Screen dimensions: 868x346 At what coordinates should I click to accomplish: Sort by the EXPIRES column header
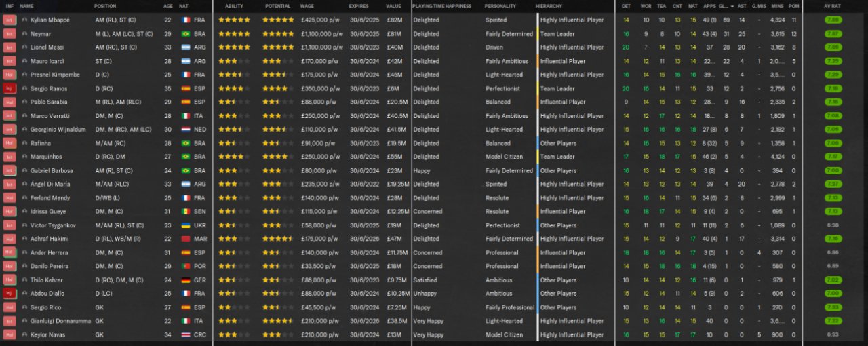coord(359,6)
